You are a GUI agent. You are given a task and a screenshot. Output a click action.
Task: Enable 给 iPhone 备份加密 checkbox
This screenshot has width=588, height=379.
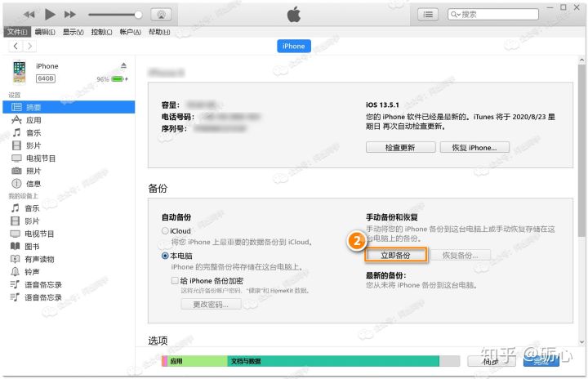(175, 281)
